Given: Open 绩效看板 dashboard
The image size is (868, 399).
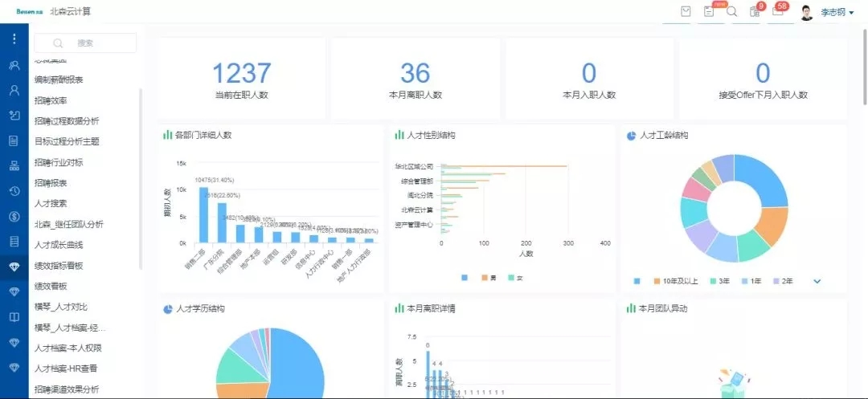Looking at the screenshot, I should pyautogui.click(x=51, y=287).
